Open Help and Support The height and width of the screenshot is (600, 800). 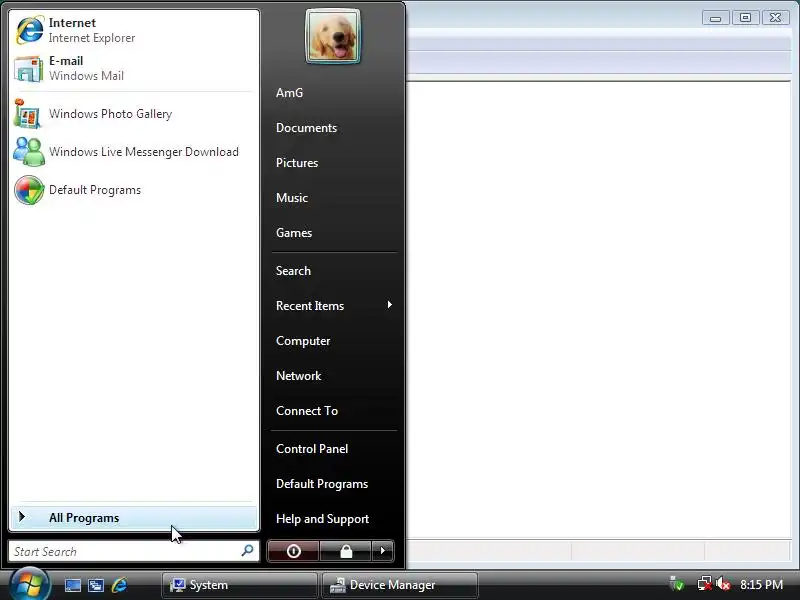click(322, 519)
